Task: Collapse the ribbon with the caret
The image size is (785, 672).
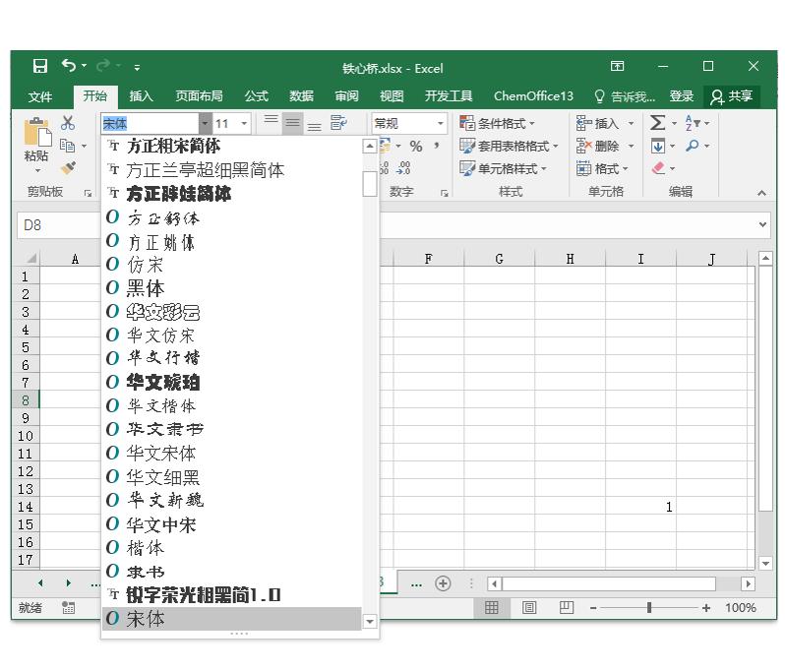Action: tap(761, 193)
